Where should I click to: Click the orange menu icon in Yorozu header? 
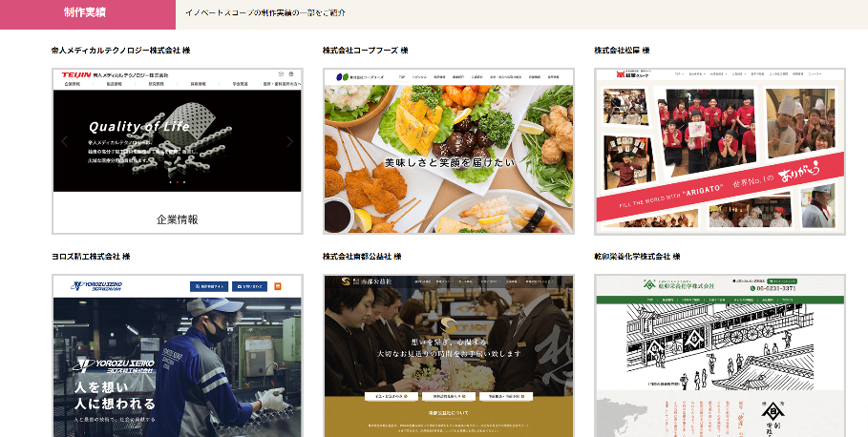278,285
